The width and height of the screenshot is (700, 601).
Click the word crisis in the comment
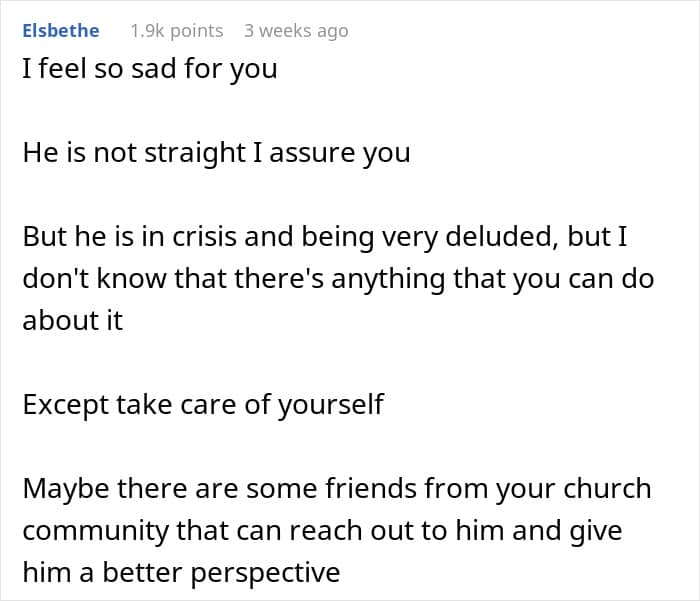pos(204,237)
